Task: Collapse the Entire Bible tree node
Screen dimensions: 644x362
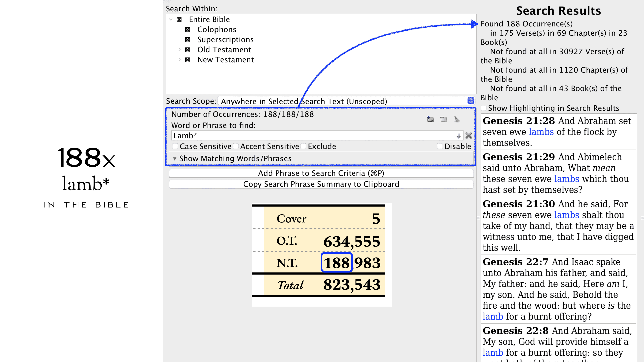Action: (x=171, y=19)
